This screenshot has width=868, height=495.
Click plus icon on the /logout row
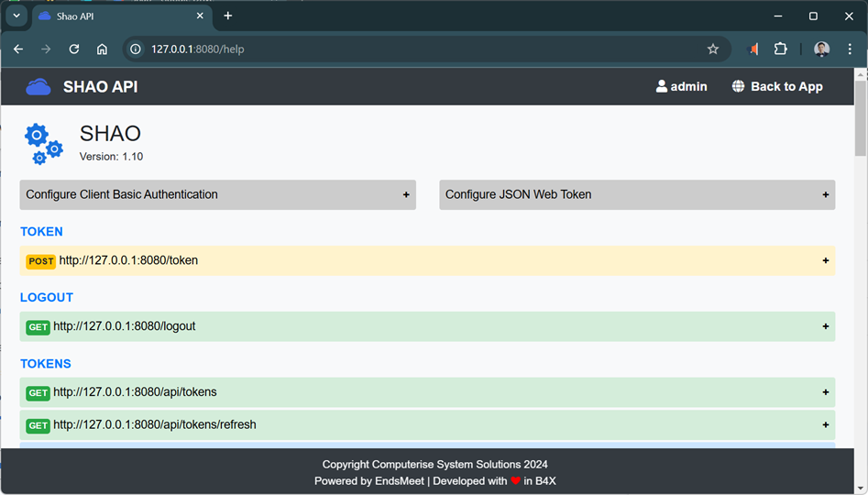pos(825,326)
